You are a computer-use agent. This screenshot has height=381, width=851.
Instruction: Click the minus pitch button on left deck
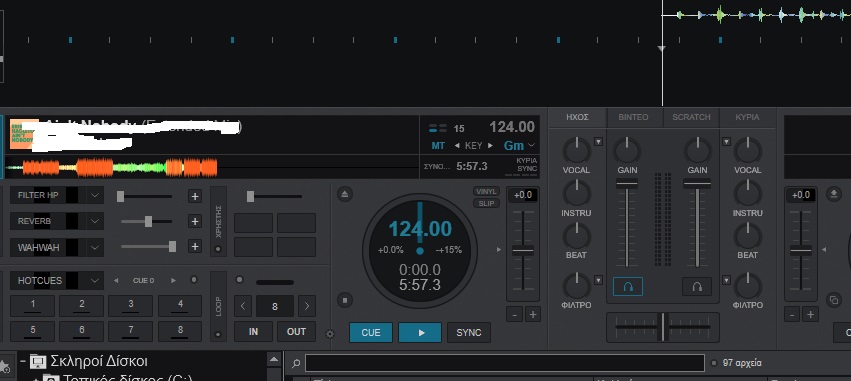pyautogui.click(x=515, y=314)
